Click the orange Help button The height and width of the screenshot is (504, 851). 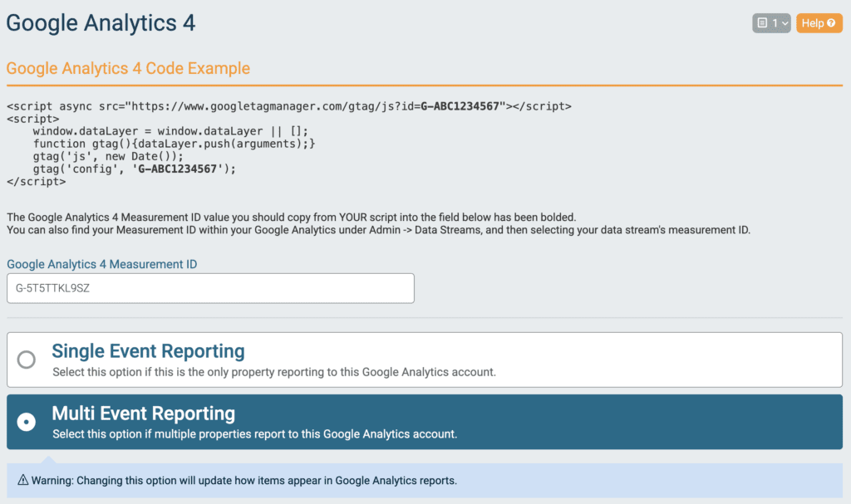[818, 23]
